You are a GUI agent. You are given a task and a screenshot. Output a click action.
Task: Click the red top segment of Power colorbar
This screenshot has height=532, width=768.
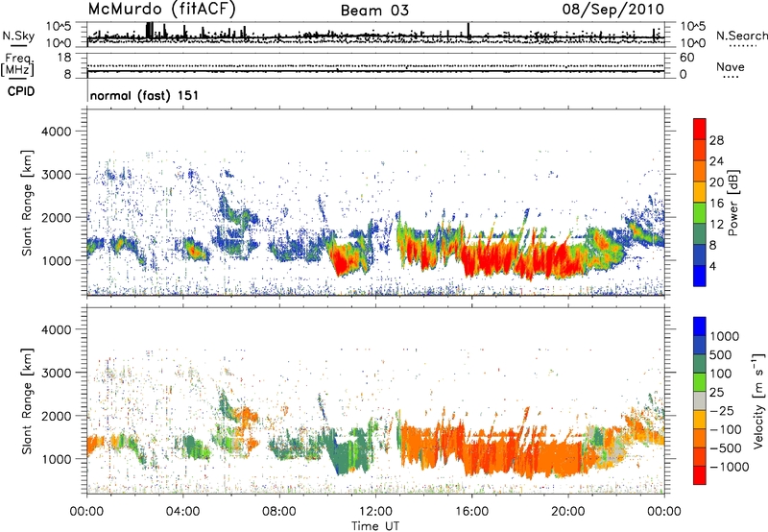(700, 129)
